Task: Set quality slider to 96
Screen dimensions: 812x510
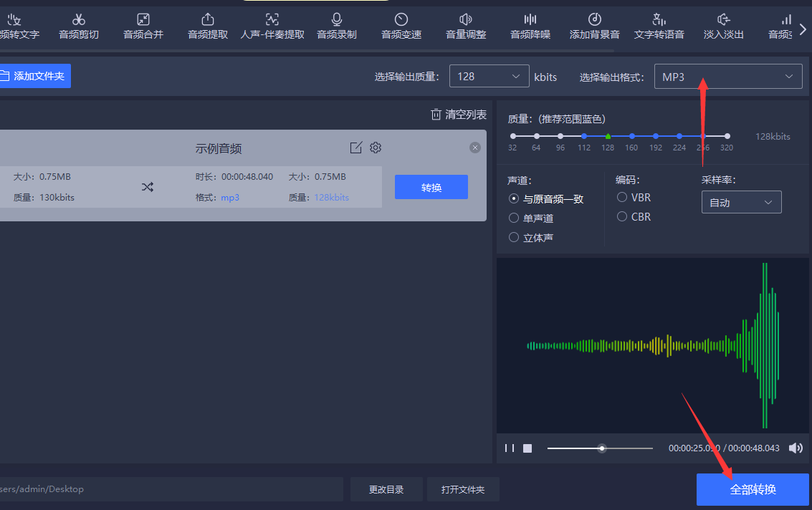Action: [x=560, y=136]
